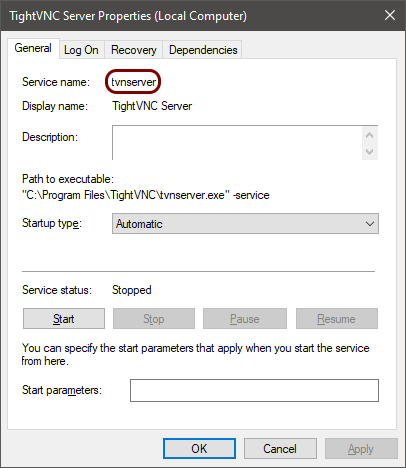Click the executable path text
The width and height of the screenshot is (406, 468).
(146, 195)
